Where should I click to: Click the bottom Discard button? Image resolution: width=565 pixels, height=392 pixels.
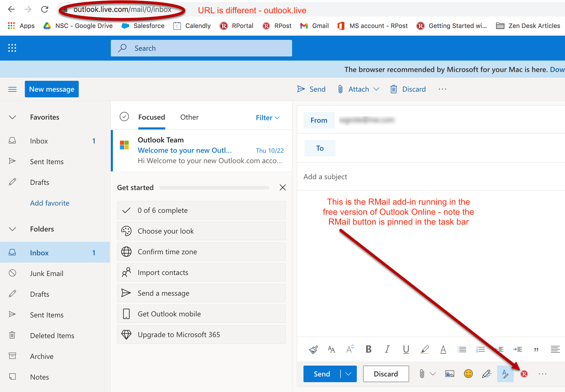386,374
